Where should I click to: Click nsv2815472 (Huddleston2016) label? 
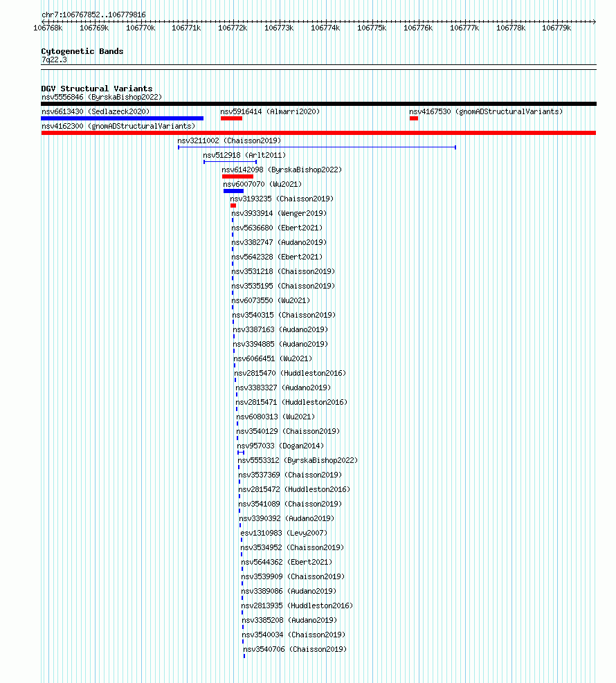294,490
